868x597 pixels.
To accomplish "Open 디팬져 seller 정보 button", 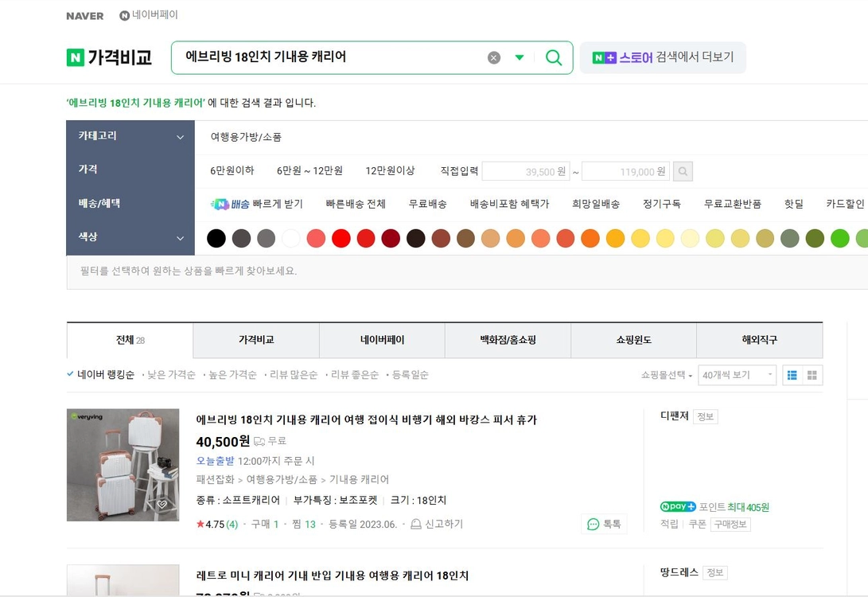I will [x=705, y=416].
